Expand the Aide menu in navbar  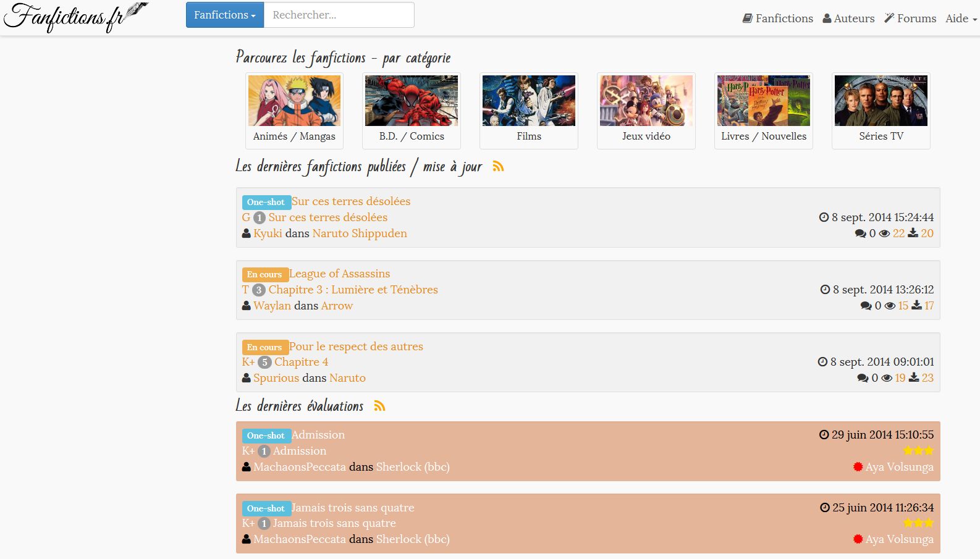point(961,19)
